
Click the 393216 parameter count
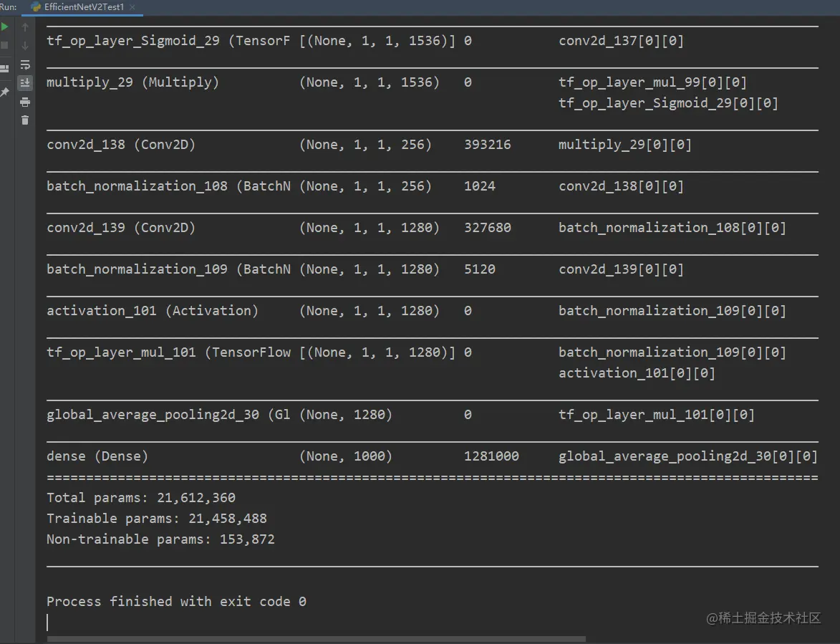pyautogui.click(x=488, y=145)
